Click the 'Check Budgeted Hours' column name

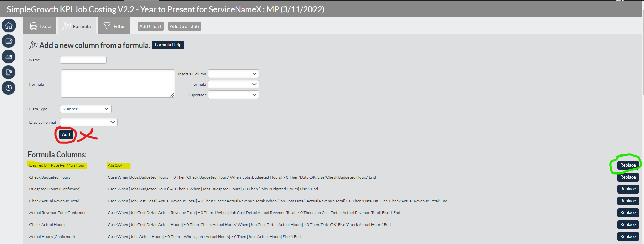tap(50, 177)
